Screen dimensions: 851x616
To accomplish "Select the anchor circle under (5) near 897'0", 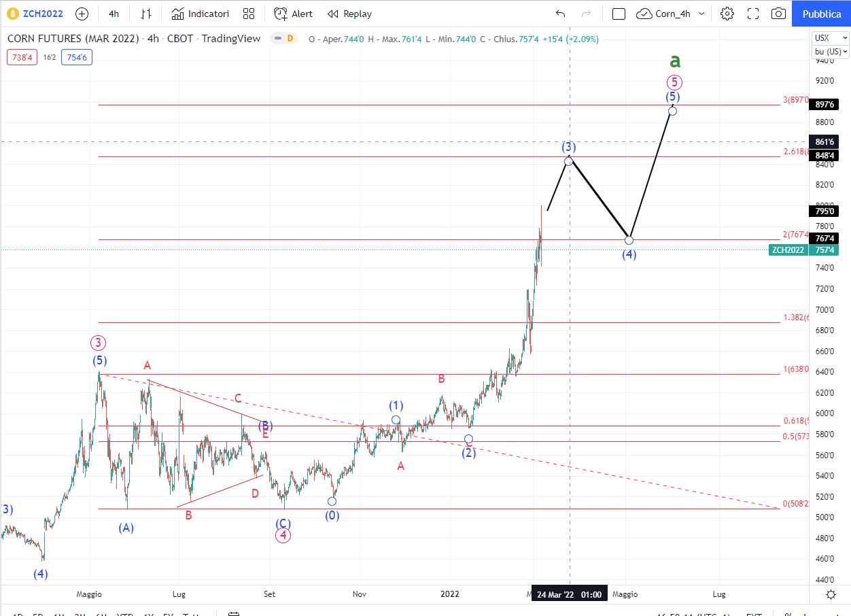I will pos(672,111).
